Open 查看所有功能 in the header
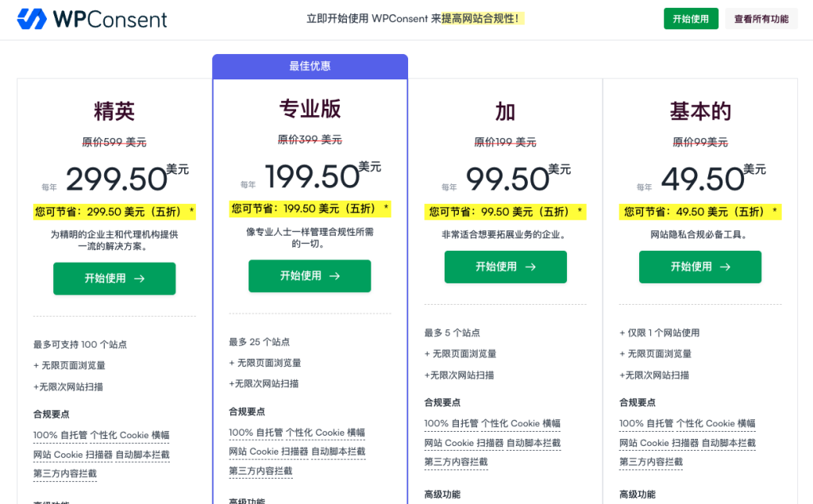 (761, 19)
